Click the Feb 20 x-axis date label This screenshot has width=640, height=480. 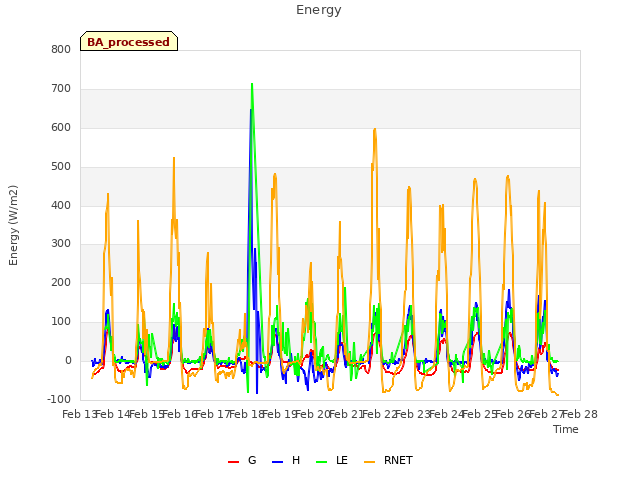tap(313, 415)
